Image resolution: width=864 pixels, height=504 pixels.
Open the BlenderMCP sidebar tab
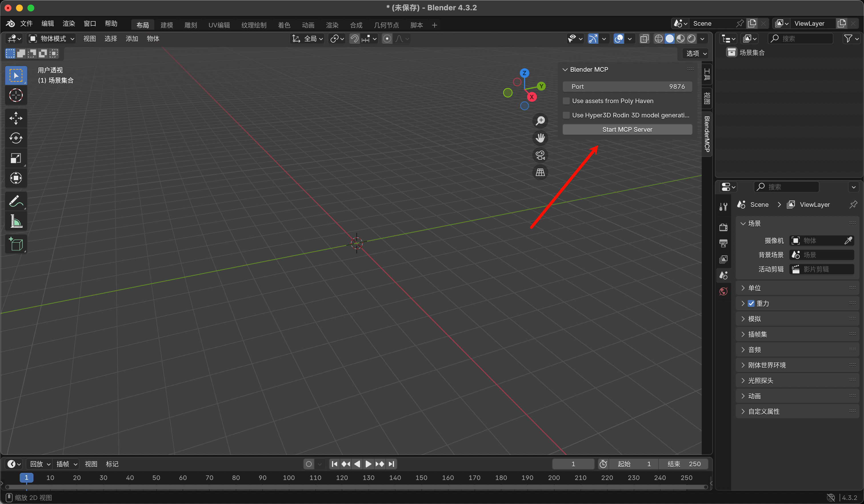click(x=707, y=134)
